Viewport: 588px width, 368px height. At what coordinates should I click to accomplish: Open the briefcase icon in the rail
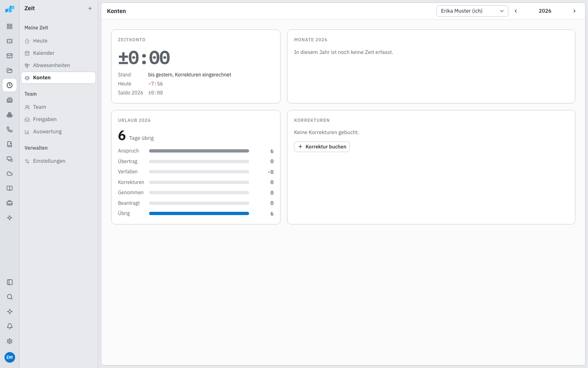10,203
